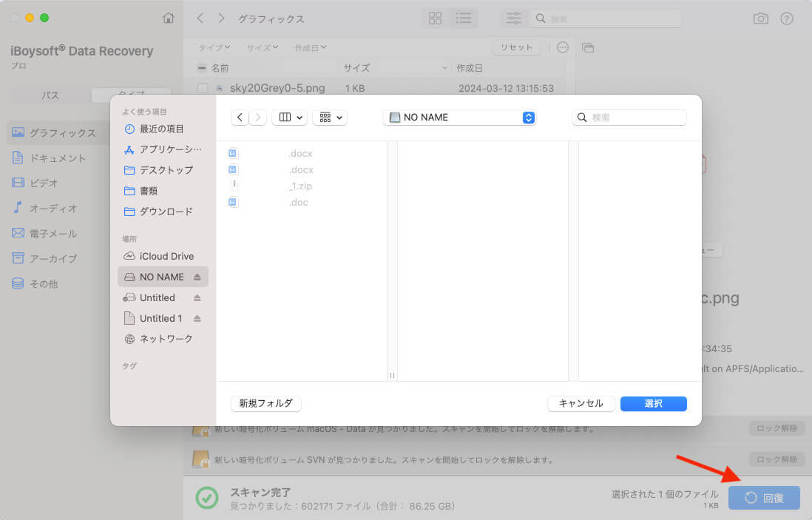812x520 pixels.
Task: Click the camera screenshot icon in the toolbar
Action: (x=760, y=18)
